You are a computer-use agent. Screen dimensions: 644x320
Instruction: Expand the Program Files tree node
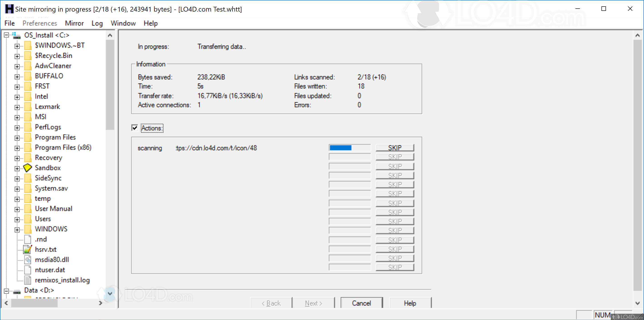17,137
